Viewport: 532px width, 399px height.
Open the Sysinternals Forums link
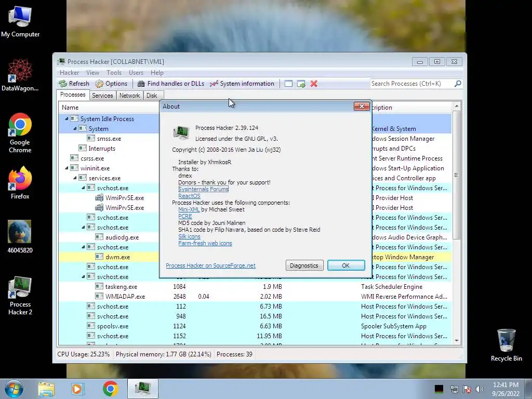click(204, 189)
